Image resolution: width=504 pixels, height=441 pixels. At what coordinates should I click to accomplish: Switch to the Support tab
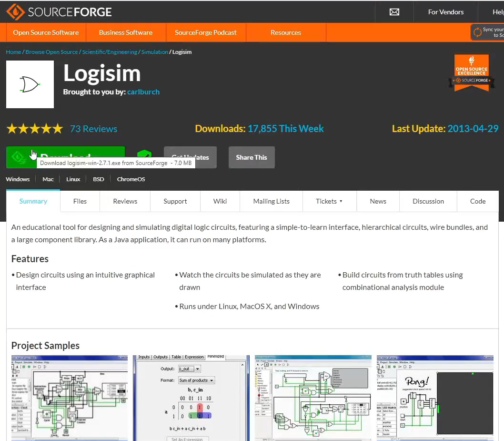[x=175, y=201]
